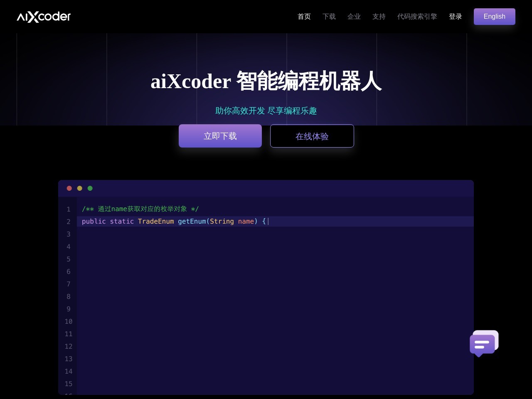Click the 在线体验 button
532x399 pixels.
pyautogui.click(x=312, y=136)
